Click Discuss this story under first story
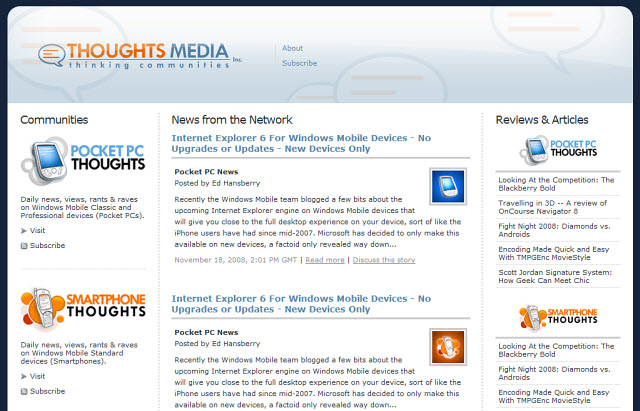The image size is (640, 411). [x=384, y=260]
